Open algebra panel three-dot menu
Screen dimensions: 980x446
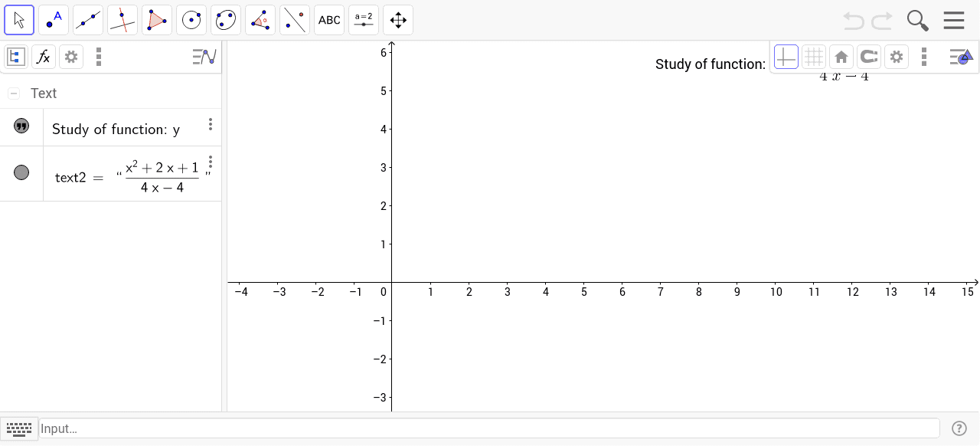[x=99, y=57]
